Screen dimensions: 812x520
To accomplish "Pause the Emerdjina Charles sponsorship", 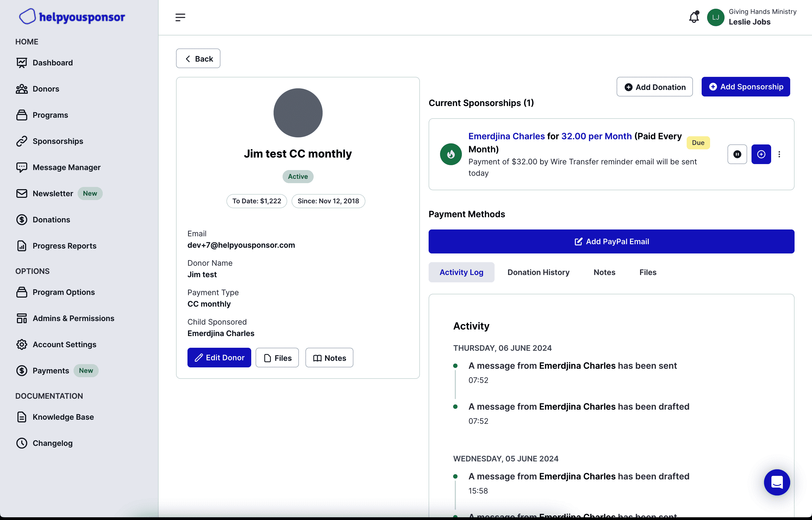I will (737, 154).
